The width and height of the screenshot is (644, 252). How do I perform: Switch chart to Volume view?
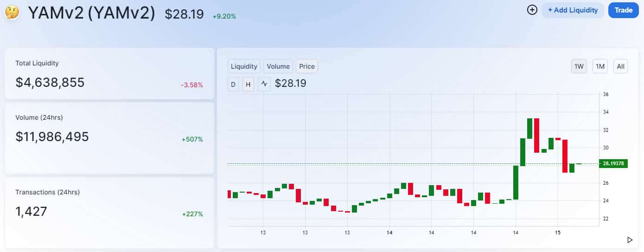(x=278, y=66)
